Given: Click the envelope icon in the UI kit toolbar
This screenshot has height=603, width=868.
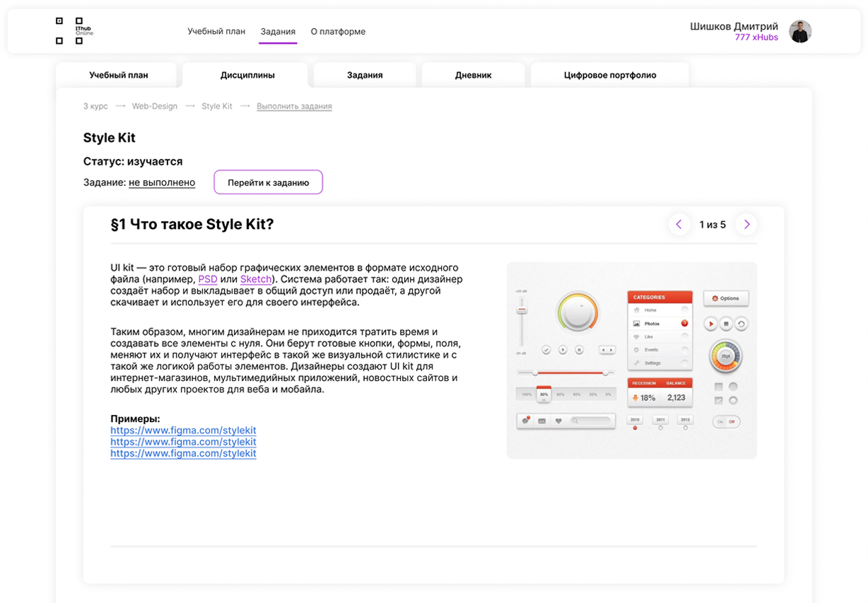Looking at the screenshot, I should 541,421.
